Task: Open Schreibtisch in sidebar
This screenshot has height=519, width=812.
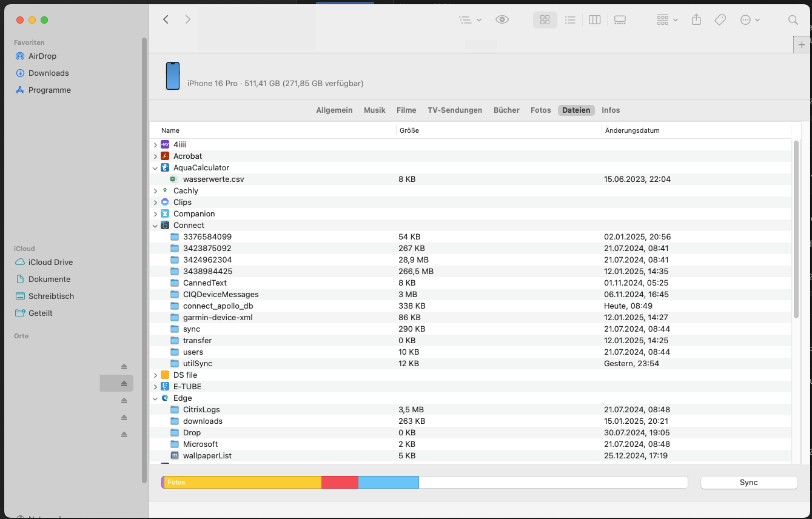Action: (x=51, y=296)
